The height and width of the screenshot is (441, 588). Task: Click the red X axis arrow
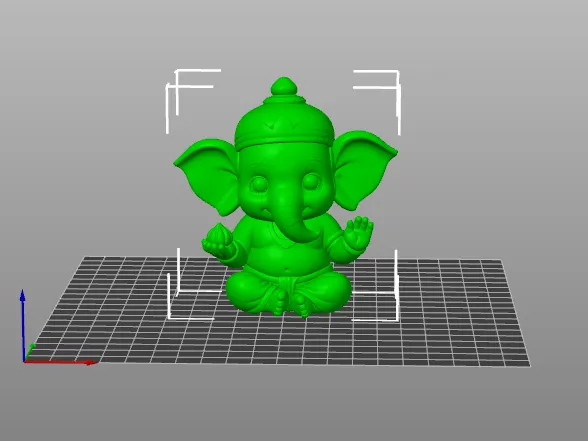pyautogui.click(x=60, y=363)
